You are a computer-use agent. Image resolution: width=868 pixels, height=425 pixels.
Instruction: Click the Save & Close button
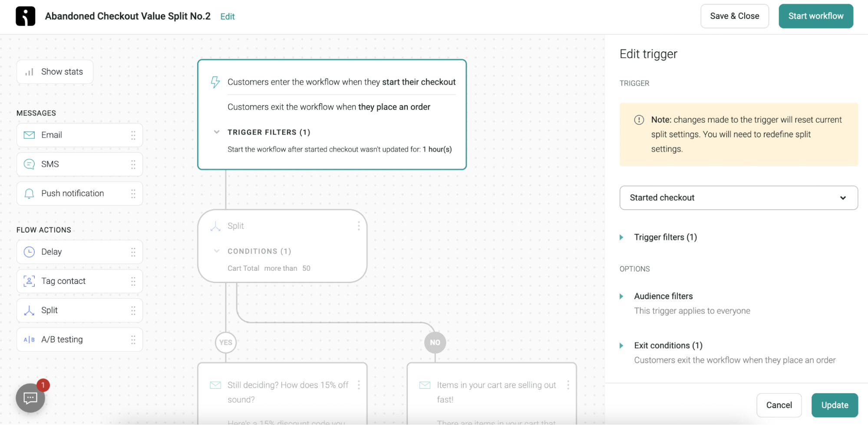734,16
